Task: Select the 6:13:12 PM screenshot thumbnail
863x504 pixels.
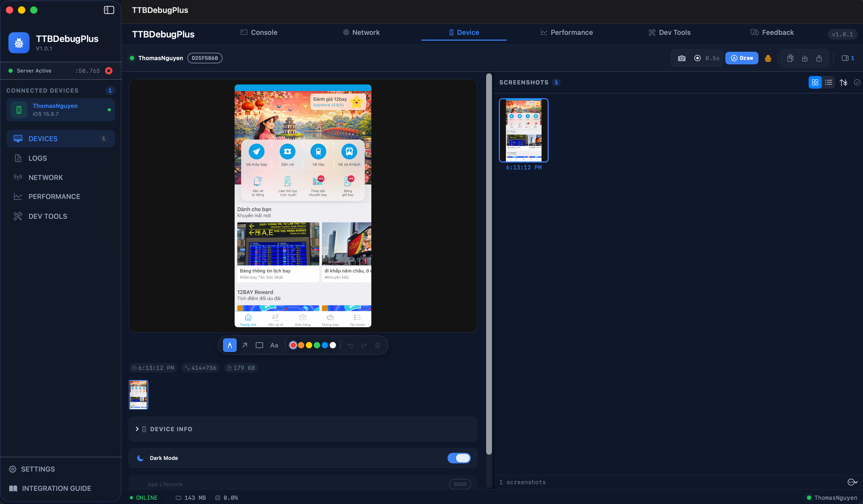Action: pos(523,130)
